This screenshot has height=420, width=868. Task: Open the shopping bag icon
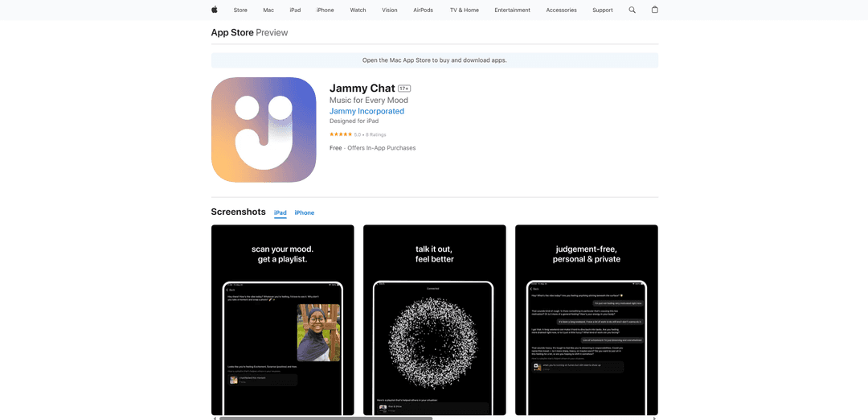tap(655, 10)
